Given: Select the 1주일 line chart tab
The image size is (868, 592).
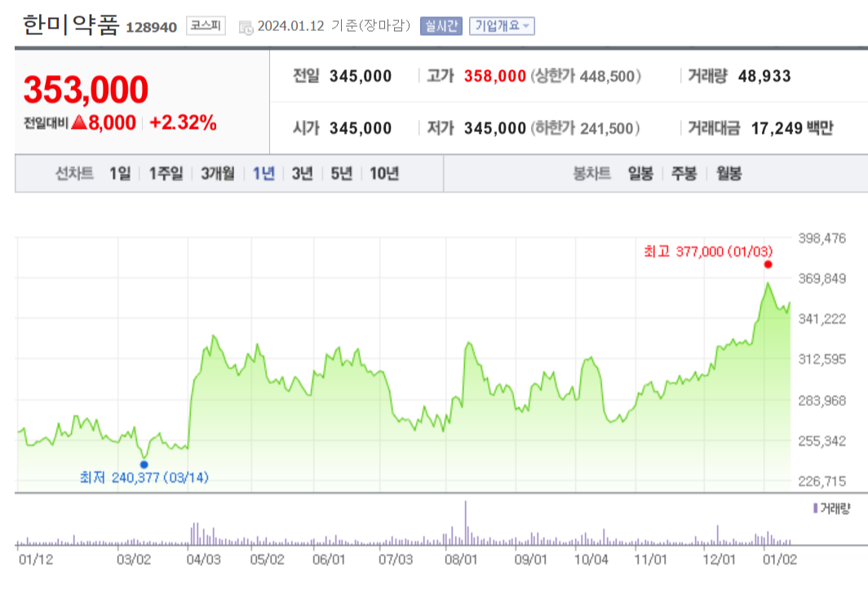Looking at the screenshot, I should tap(166, 174).
